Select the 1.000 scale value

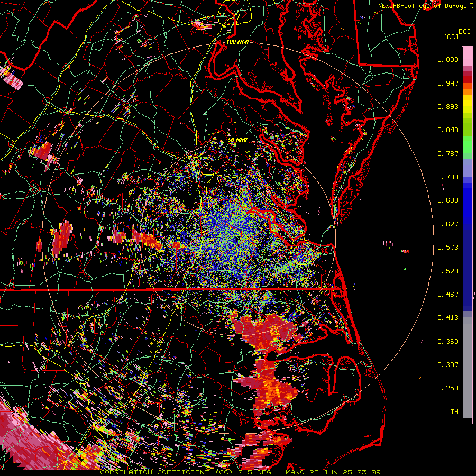448,59
